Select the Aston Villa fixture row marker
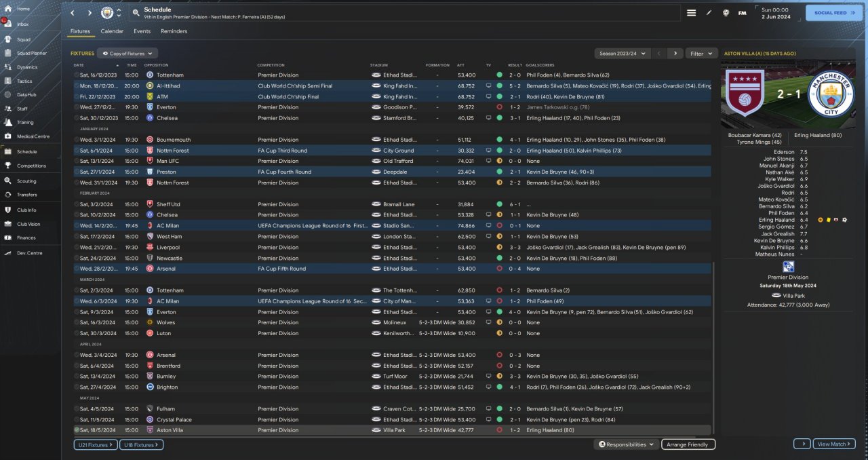The width and height of the screenshot is (868, 460). [x=77, y=430]
